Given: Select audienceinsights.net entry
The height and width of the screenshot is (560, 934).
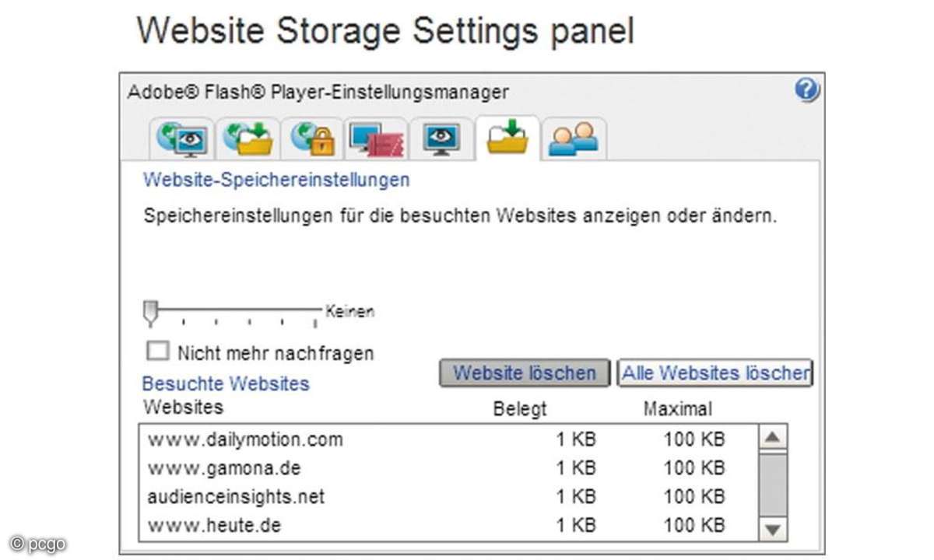Looking at the screenshot, I should click(x=236, y=496).
